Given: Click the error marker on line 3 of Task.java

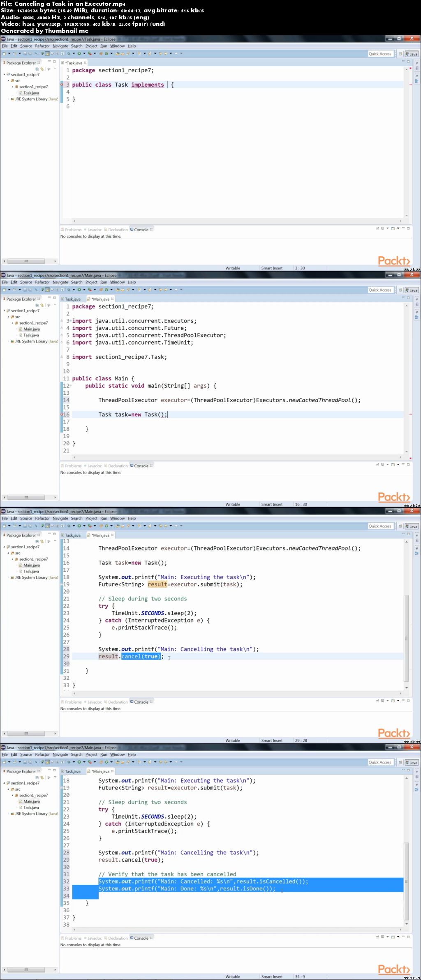Looking at the screenshot, I should coord(62,85).
